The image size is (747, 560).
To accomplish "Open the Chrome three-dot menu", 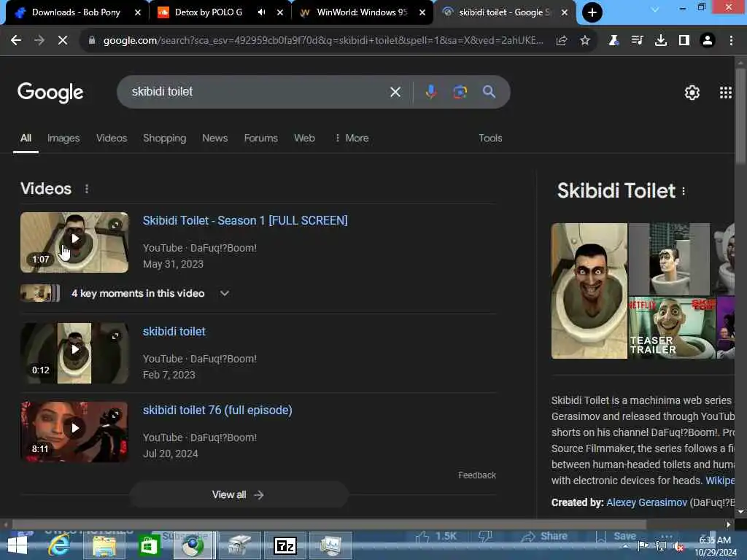I will tap(731, 41).
